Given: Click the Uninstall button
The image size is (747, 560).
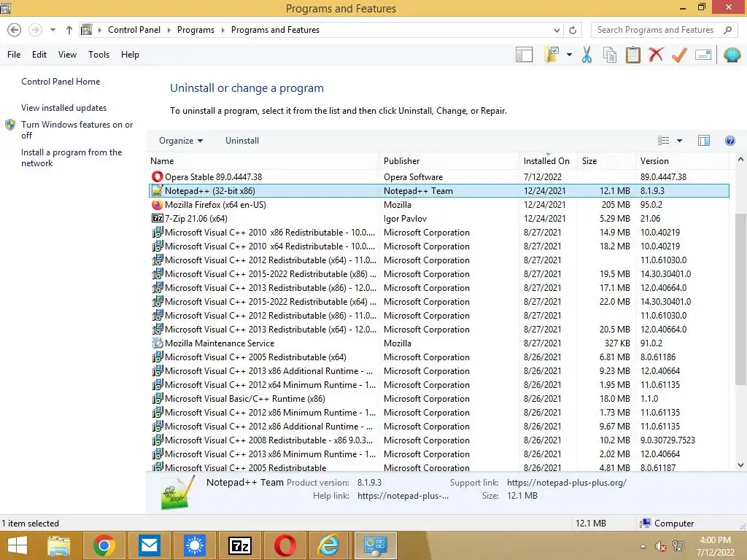Looking at the screenshot, I should (242, 141).
